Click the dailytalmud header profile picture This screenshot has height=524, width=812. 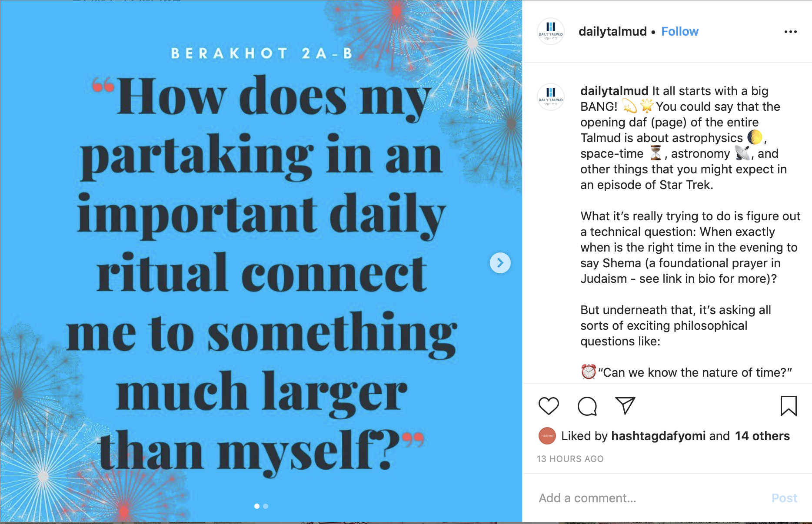551,32
